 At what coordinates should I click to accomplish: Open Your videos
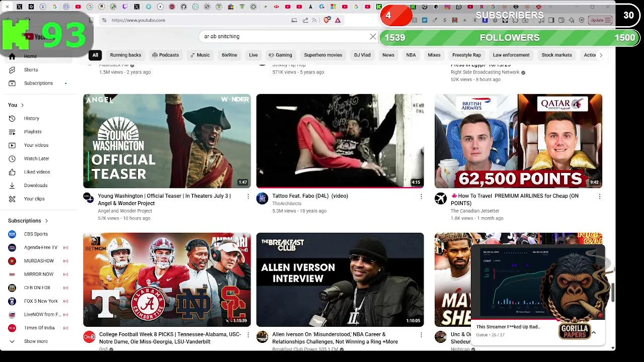tap(38, 145)
